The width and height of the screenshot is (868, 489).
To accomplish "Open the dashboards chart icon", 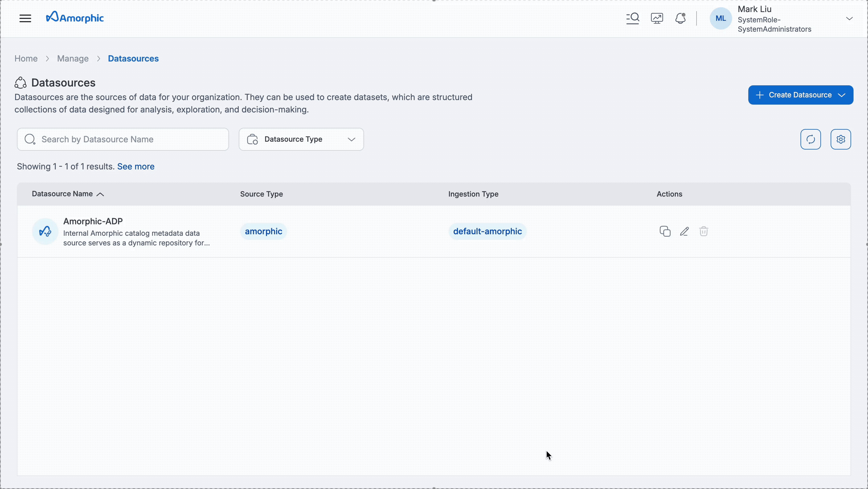I will (x=656, y=18).
